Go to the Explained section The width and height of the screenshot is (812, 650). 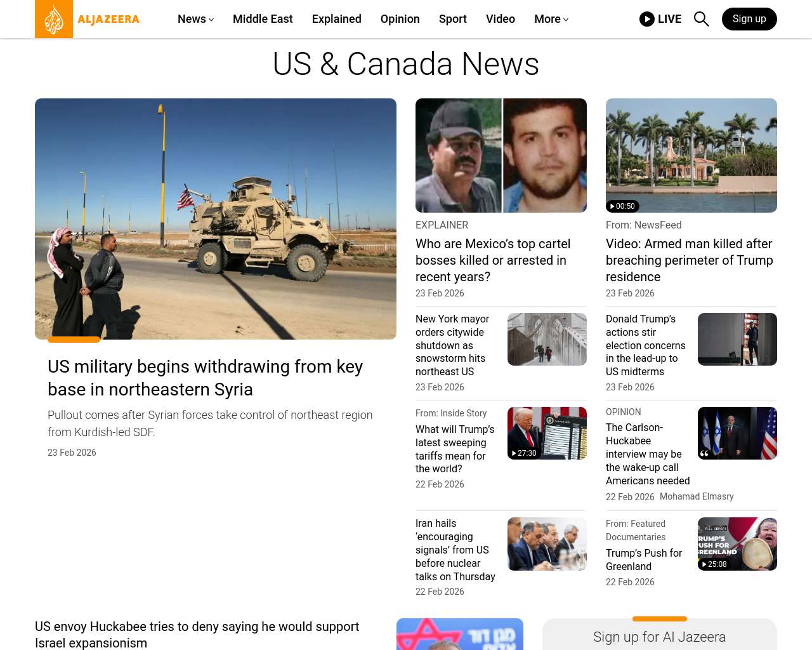pyautogui.click(x=337, y=19)
